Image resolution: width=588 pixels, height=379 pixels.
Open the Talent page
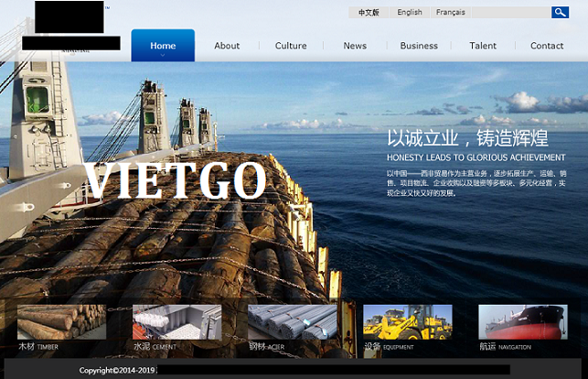(483, 46)
